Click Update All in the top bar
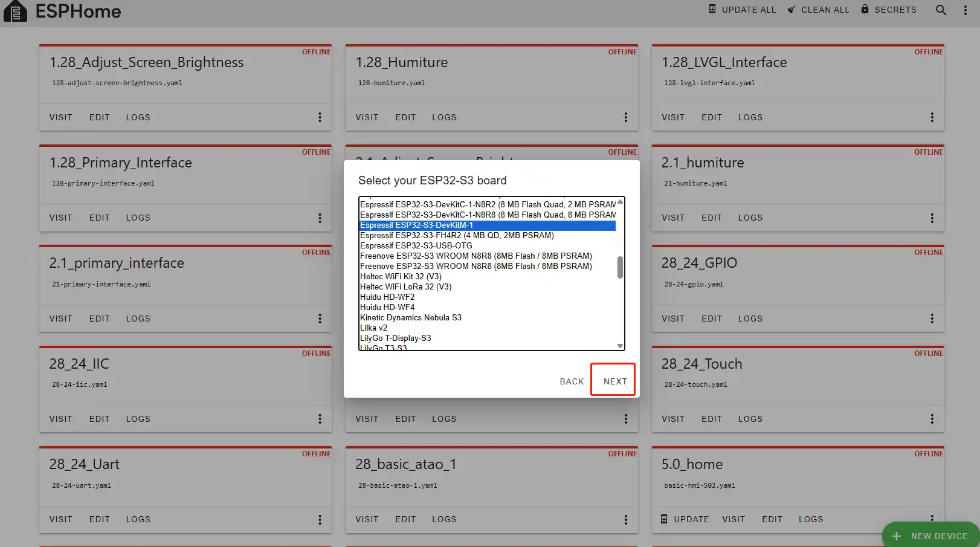The height and width of the screenshot is (547, 980). (742, 10)
